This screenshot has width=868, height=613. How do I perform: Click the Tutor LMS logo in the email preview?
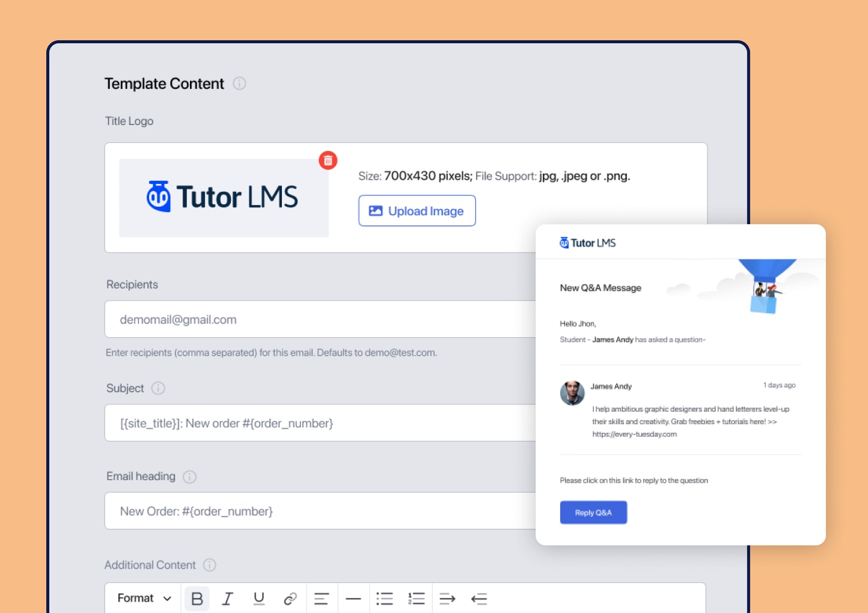pyautogui.click(x=588, y=243)
